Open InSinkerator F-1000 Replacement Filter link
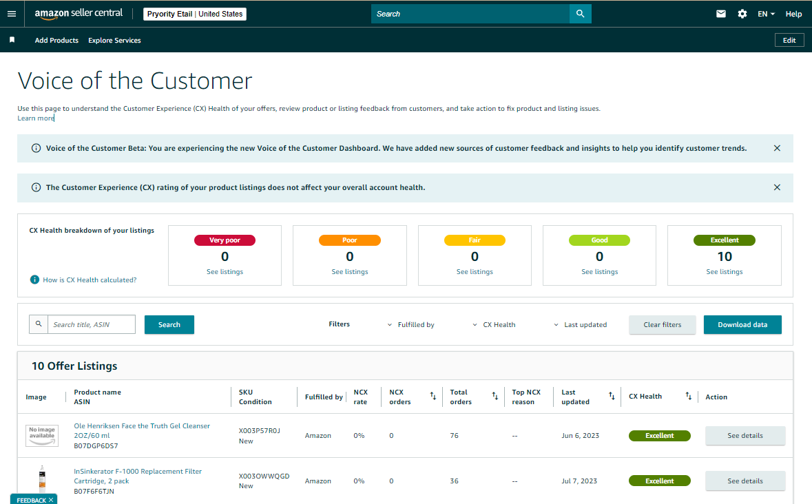The image size is (812, 504). pyautogui.click(x=138, y=476)
